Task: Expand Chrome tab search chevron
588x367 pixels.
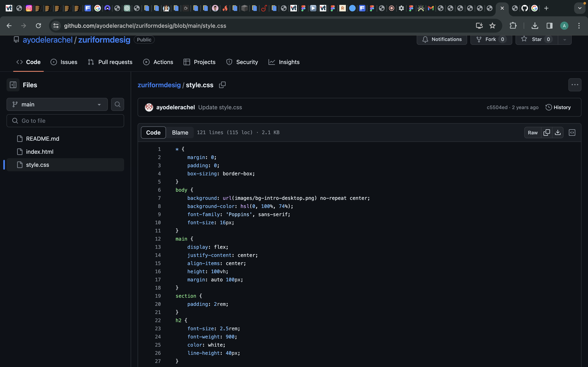Action: (x=580, y=8)
